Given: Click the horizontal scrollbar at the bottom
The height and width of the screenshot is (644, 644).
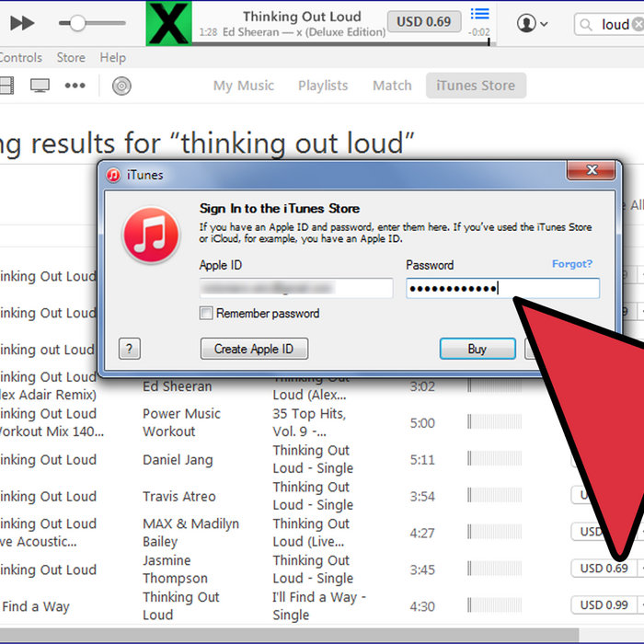Looking at the screenshot, I should [290, 635].
